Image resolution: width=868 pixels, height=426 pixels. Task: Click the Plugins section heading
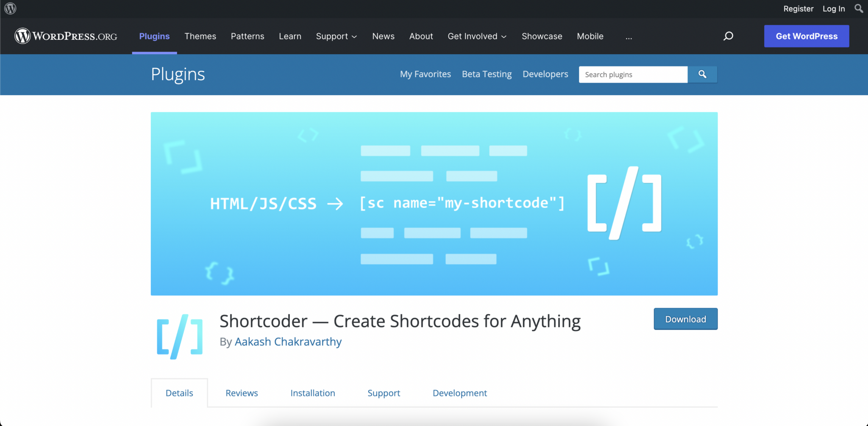(178, 75)
